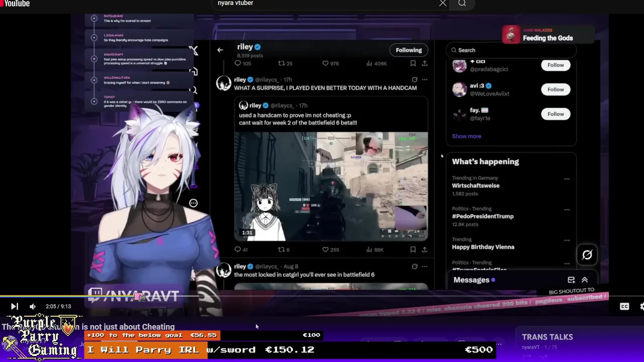Compose new message icon in Messages bar

point(571,280)
